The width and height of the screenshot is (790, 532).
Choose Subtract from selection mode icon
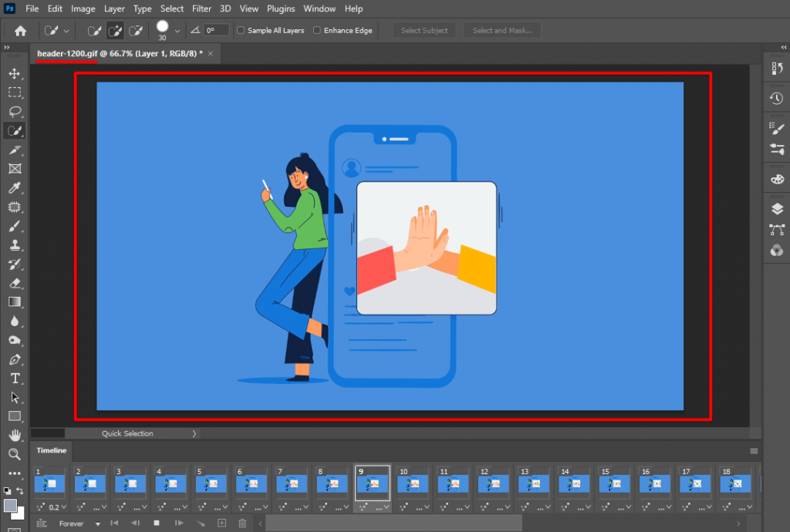pyautogui.click(x=136, y=31)
